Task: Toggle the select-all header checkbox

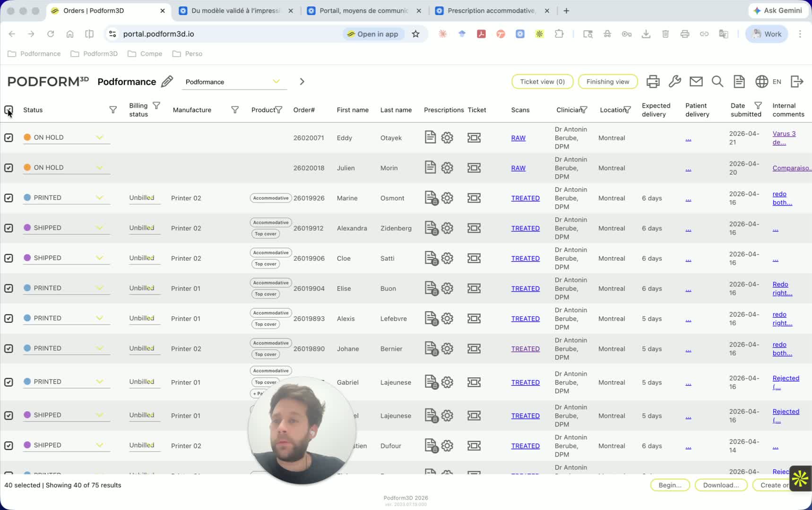Action: click(9, 110)
